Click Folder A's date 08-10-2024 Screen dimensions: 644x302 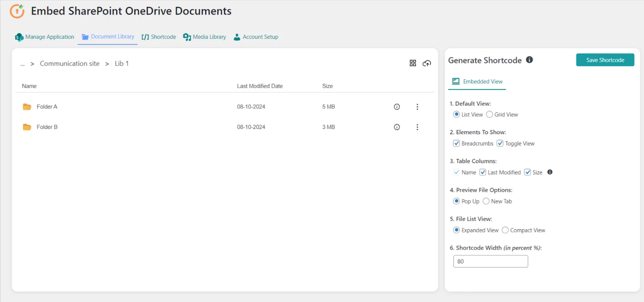point(251,107)
